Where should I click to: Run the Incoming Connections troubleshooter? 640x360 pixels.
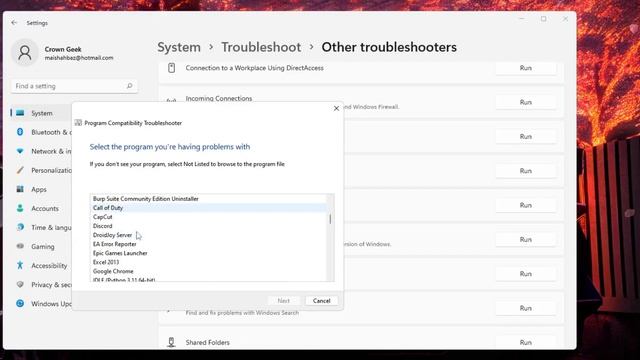[526, 102]
